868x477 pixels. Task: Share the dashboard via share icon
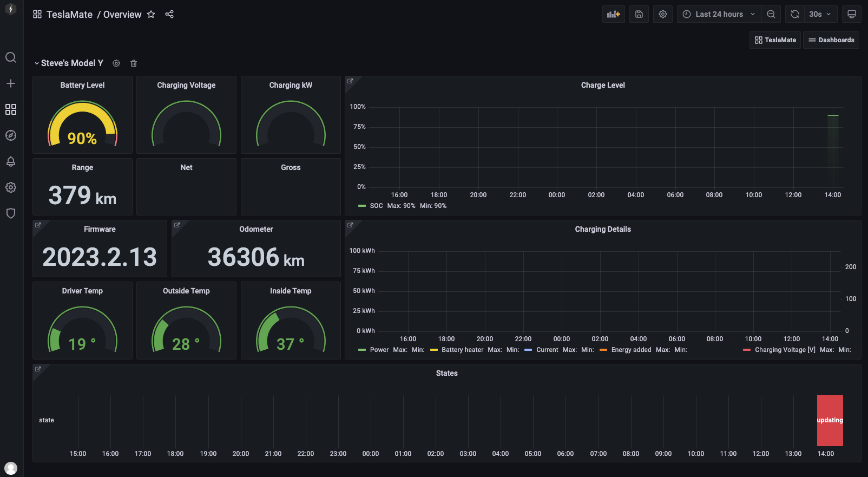169,14
